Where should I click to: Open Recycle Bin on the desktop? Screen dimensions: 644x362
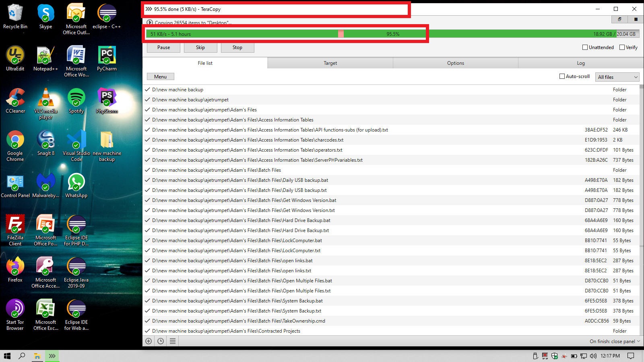coord(15,17)
